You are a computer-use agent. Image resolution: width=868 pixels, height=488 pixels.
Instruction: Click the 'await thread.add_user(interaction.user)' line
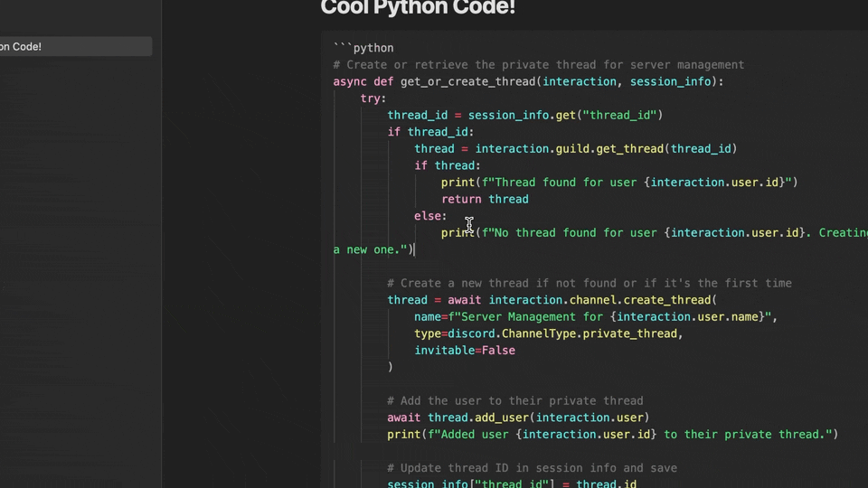518,418
